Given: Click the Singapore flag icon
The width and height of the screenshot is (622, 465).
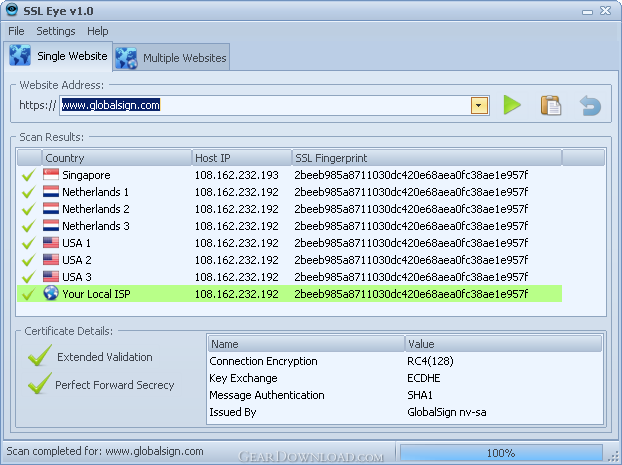Looking at the screenshot, I should pyautogui.click(x=51, y=175).
